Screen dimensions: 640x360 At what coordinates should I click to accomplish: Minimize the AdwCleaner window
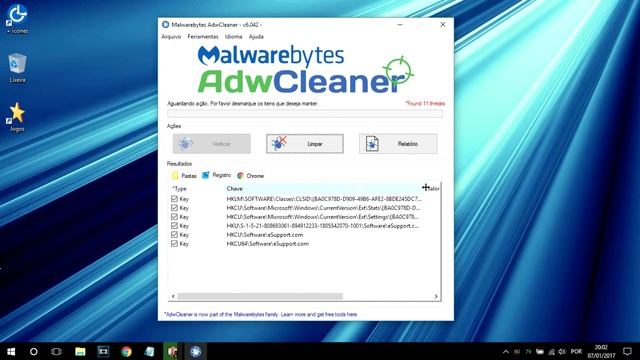[x=400, y=25]
